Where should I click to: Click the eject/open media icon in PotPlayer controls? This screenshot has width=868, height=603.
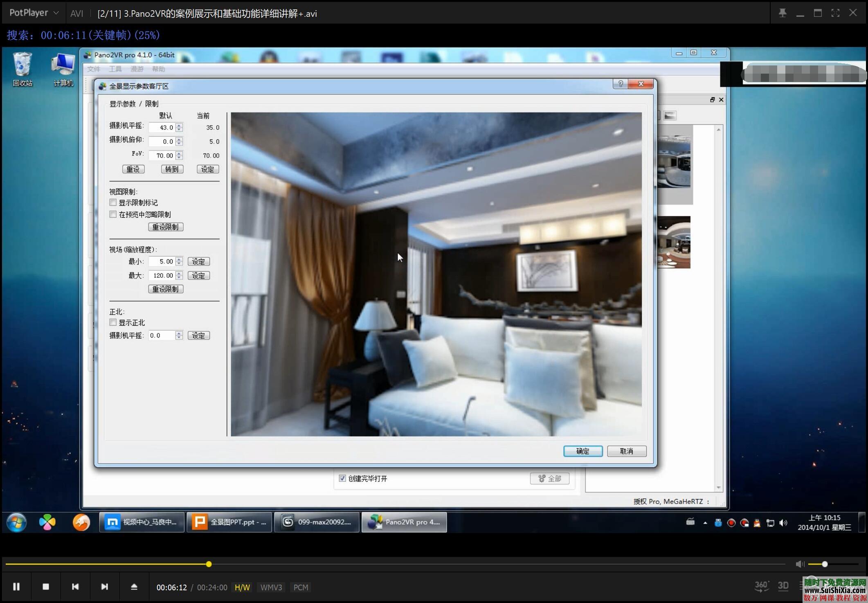134,587
